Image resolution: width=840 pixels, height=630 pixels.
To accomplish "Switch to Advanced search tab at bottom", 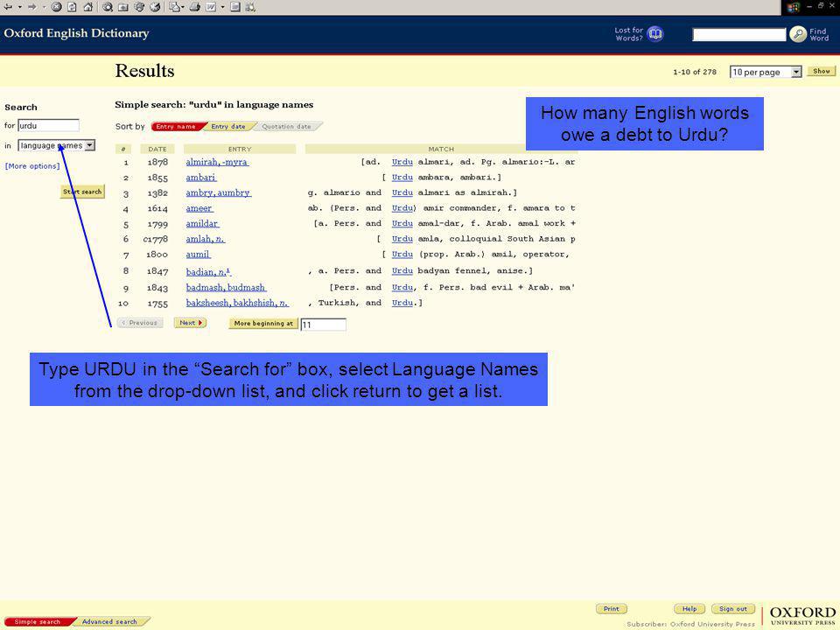I will pyautogui.click(x=110, y=622).
